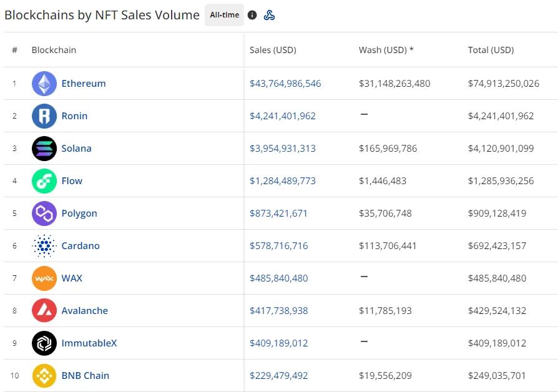This screenshot has width=558, height=392.
Task: Click Polygon sales value $873,421,671
Action: click(278, 213)
